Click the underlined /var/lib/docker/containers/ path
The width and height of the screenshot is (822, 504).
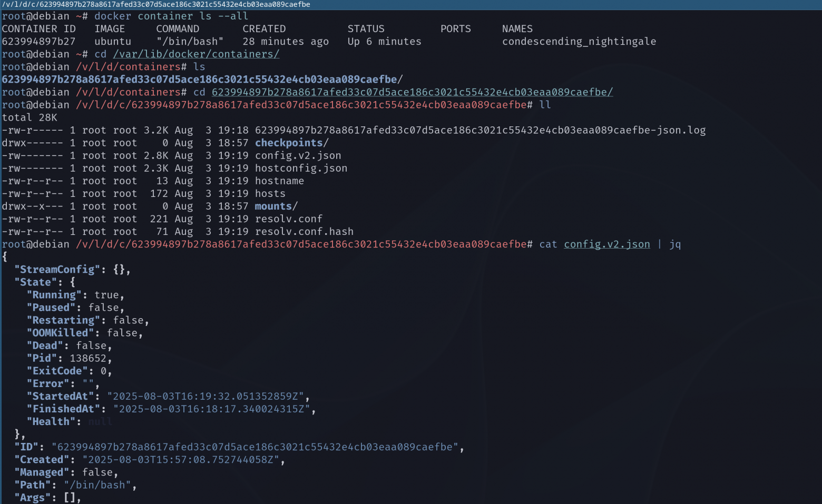(x=196, y=54)
